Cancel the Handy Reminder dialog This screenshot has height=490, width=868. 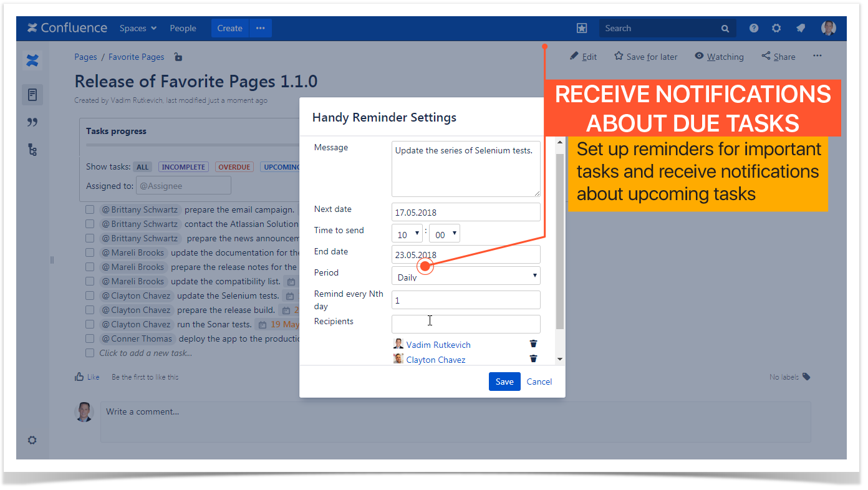coord(539,382)
